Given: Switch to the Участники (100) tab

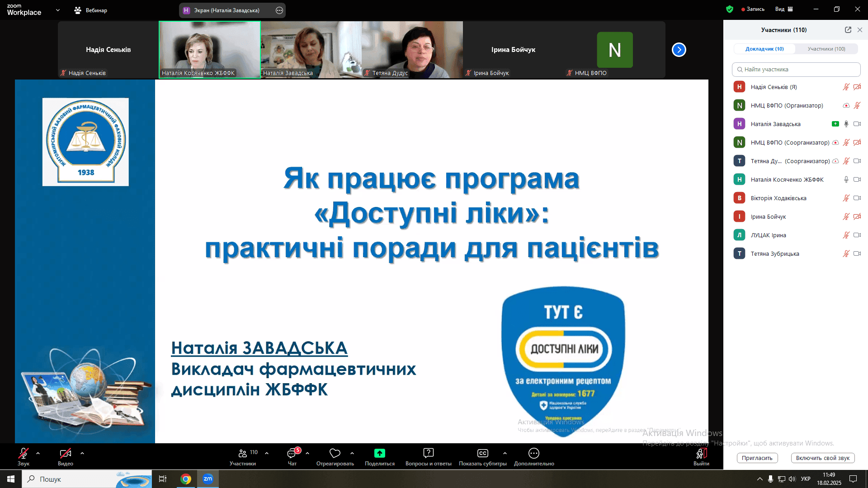Looking at the screenshot, I should (826, 49).
